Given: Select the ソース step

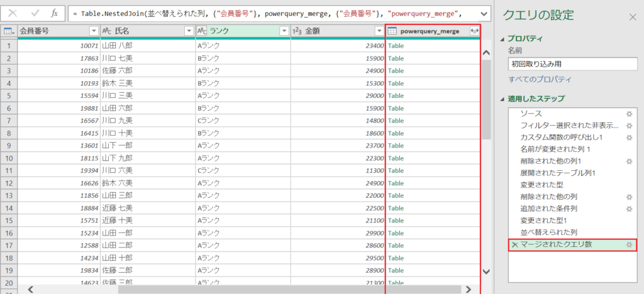Looking at the screenshot, I should click(x=531, y=114).
